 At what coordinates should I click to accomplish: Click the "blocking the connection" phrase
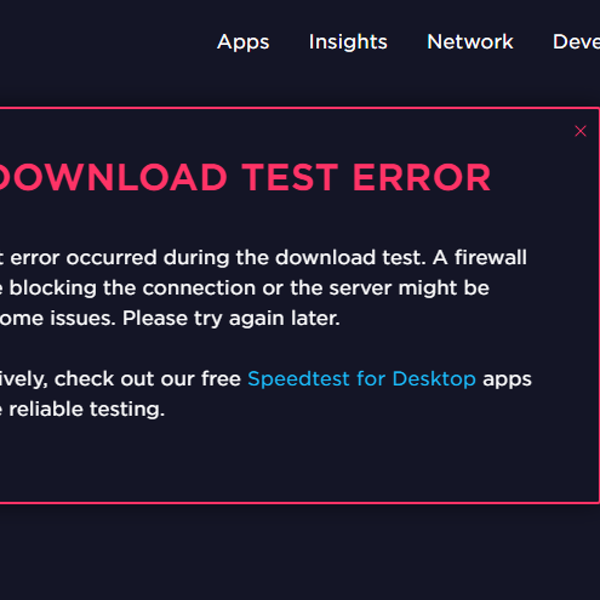(132, 288)
